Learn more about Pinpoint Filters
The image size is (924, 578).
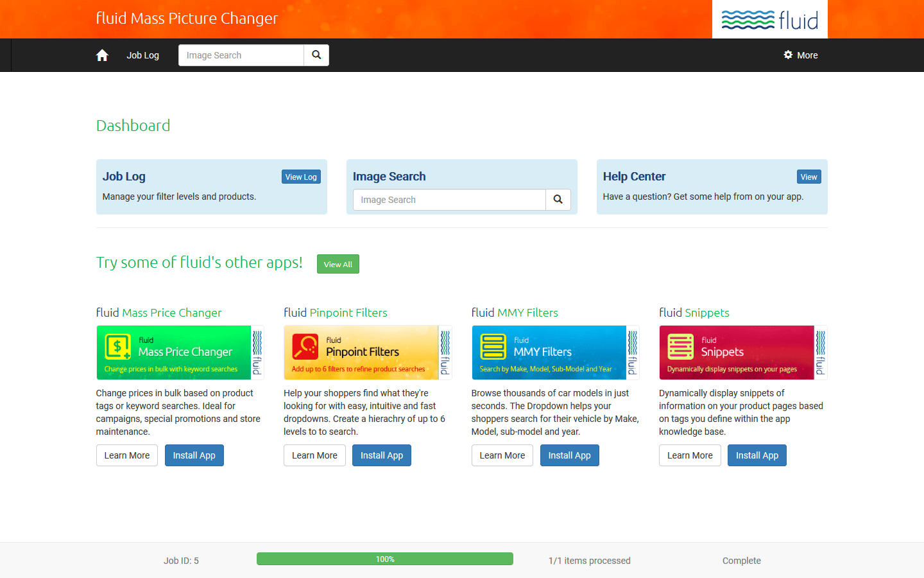314,455
